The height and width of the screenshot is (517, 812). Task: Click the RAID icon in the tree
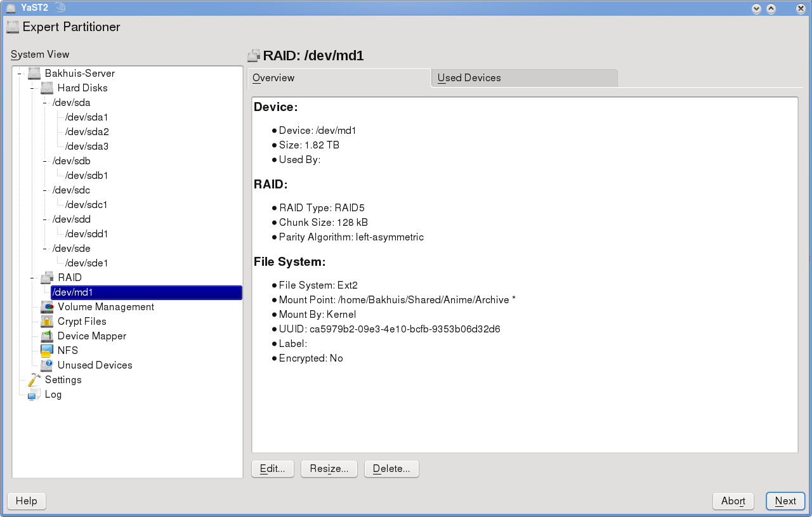point(47,278)
